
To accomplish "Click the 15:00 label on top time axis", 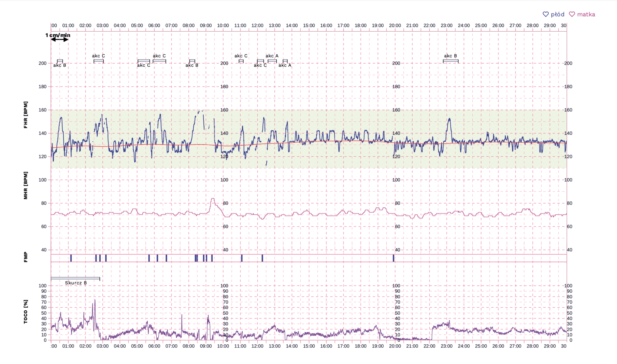I will click(x=309, y=26).
